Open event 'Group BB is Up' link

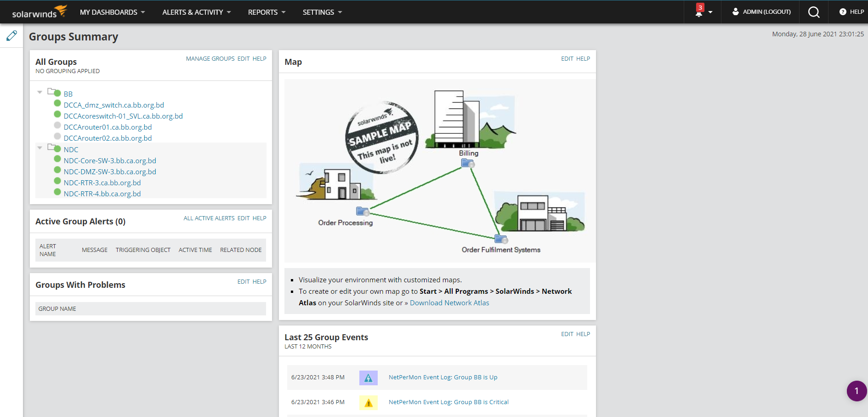[443, 377]
